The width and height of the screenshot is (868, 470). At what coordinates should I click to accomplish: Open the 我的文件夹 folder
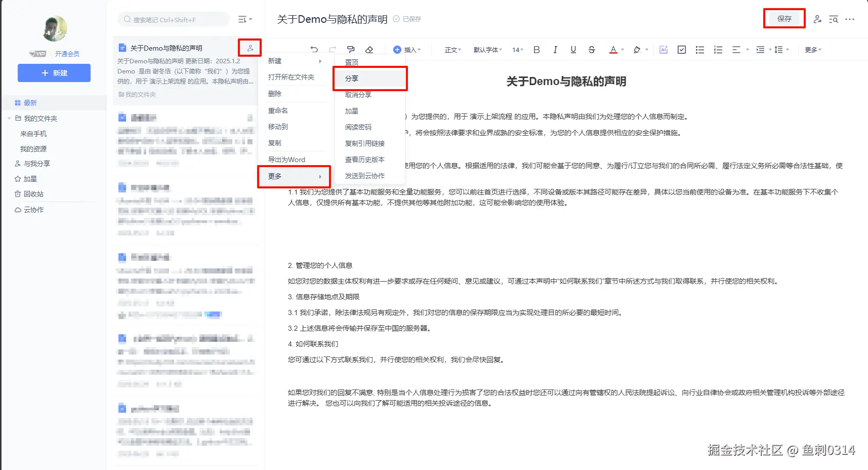(x=40, y=119)
